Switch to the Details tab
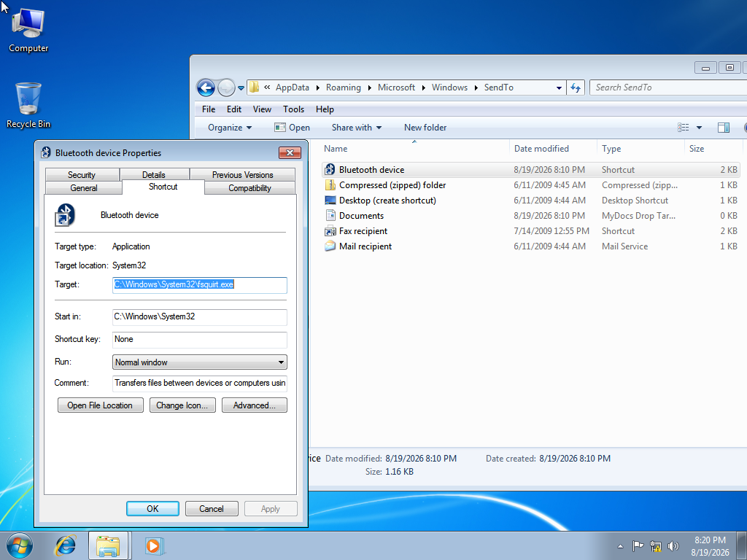This screenshot has width=747, height=560. pyautogui.click(x=154, y=175)
